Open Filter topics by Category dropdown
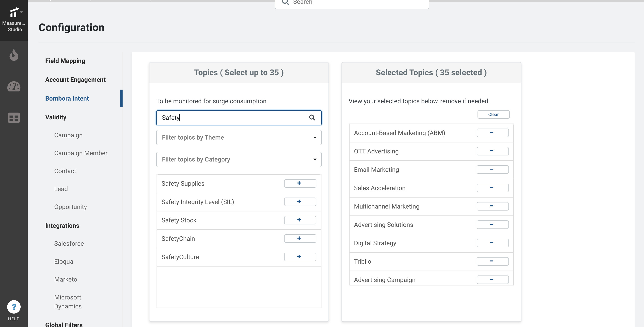This screenshot has height=327, width=644. pyautogui.click(x=239, y=159)
